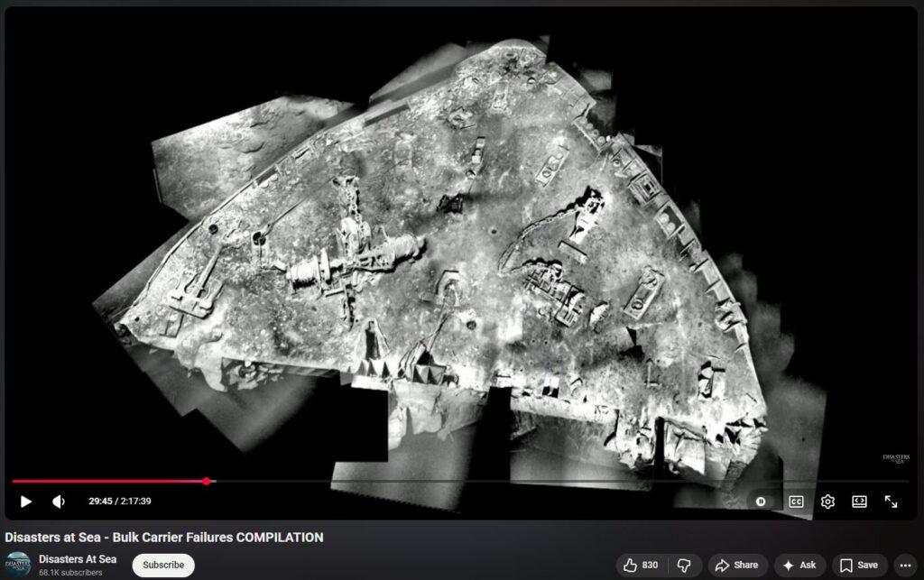The image size is (924, 580).
Task: Subscribe to Disasters At Sea channel
Action: [x=163, y=566]
